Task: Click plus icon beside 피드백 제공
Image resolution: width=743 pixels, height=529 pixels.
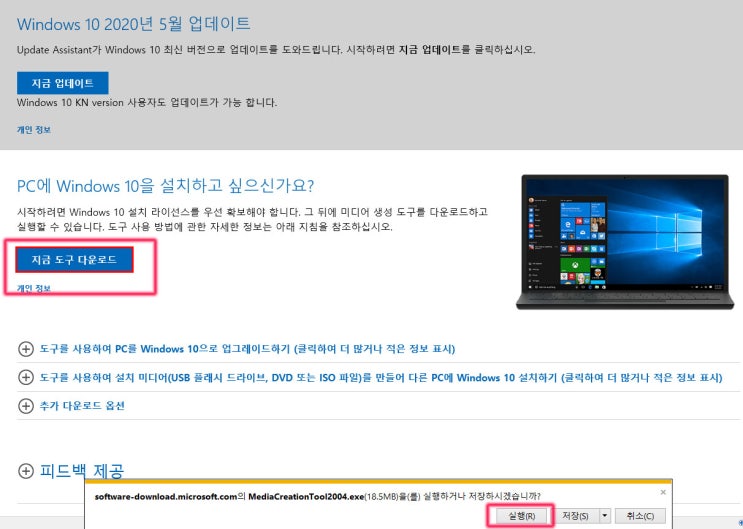Action: click(26, 471)
